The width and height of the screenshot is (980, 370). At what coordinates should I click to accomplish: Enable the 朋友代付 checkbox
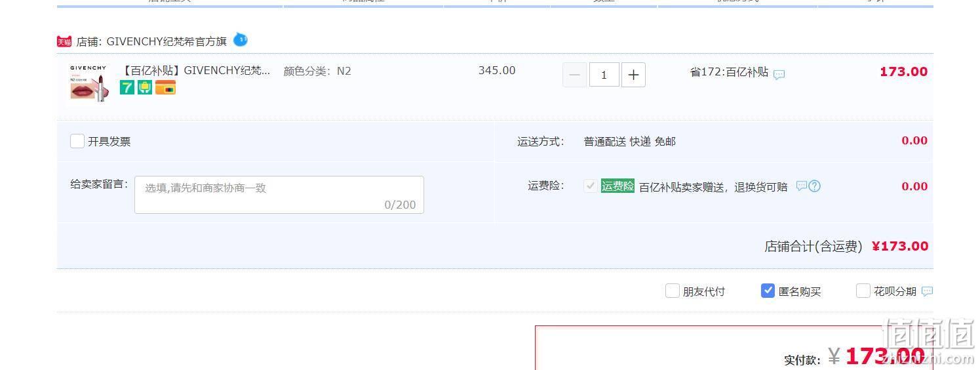673,291
